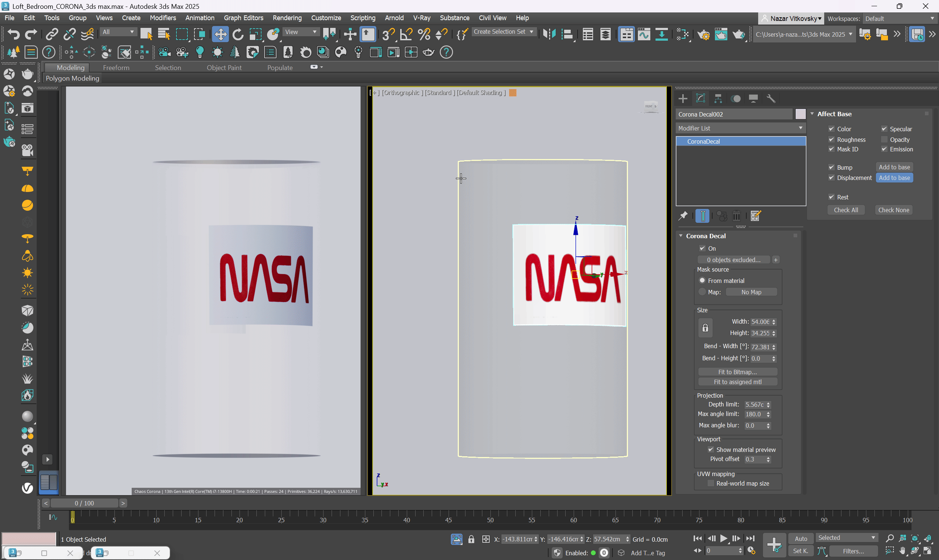
Task: Open the Create panel plus tab
Action: click(683, 99)
